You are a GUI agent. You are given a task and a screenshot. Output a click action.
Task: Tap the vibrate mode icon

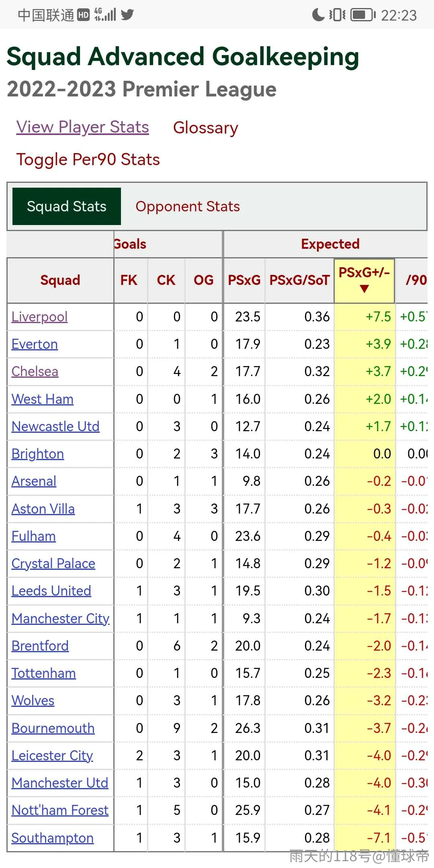[x=337, y=15]
